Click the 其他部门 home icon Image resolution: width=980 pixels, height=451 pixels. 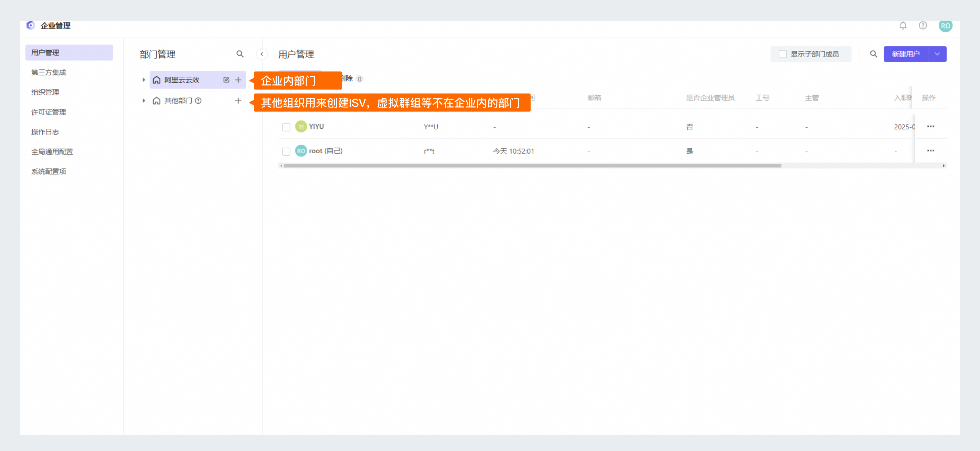coord(156,101)
